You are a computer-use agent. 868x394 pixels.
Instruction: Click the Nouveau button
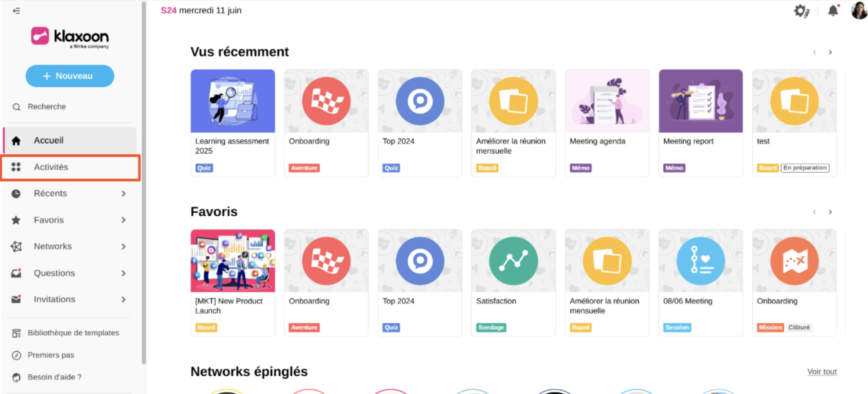click(70, 76)
